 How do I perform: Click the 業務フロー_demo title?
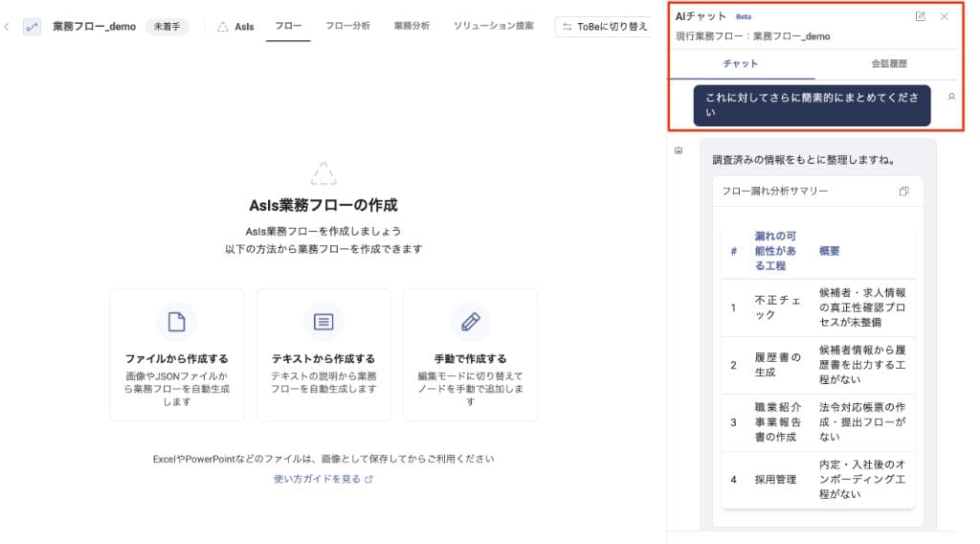[95, 27]
